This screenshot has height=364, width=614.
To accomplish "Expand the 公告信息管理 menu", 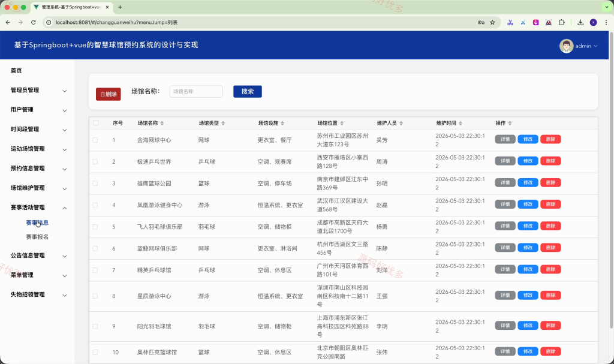I will click(38, 256).
